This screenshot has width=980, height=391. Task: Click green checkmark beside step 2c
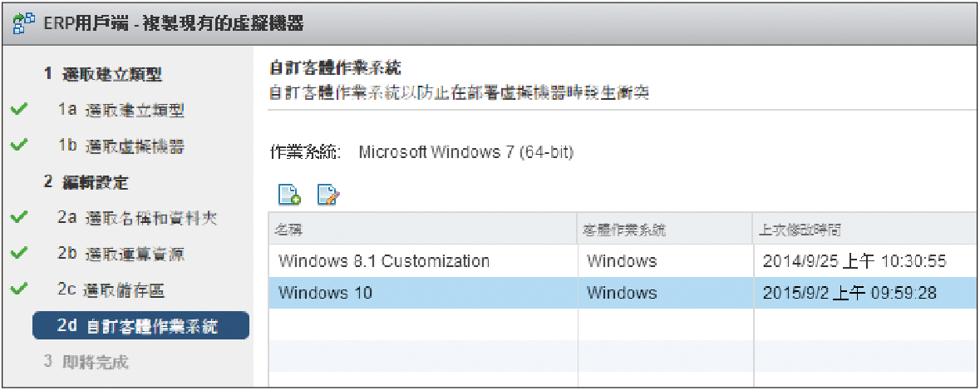20,290
